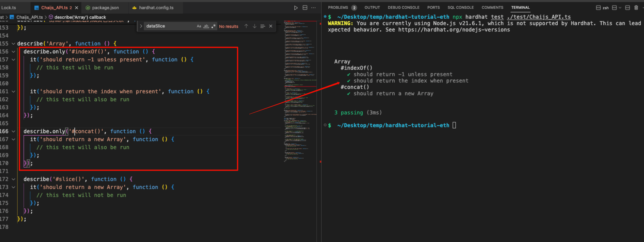Switch to the hardhat.config.ts tab
Image resolution: width=644 pixels, height=242 pixels.
point(156,8)
